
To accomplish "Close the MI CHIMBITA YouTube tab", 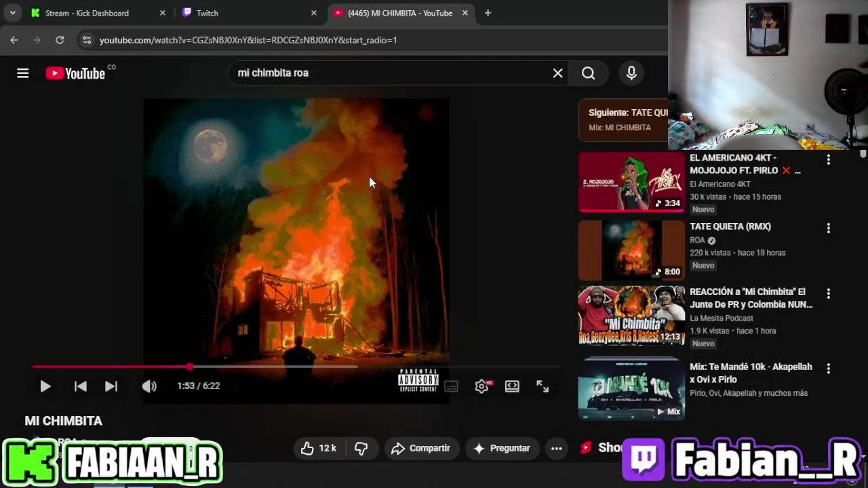I will click(465, 13).
